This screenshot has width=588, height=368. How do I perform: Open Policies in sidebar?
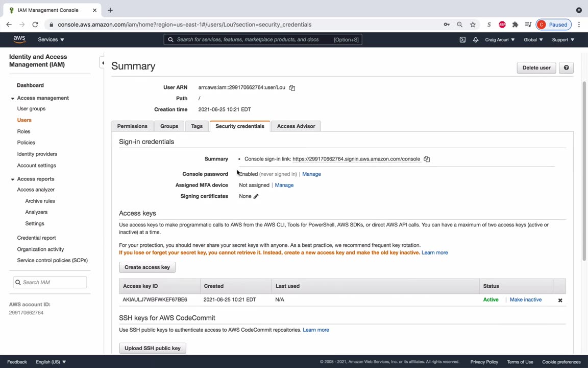point(26,143)
